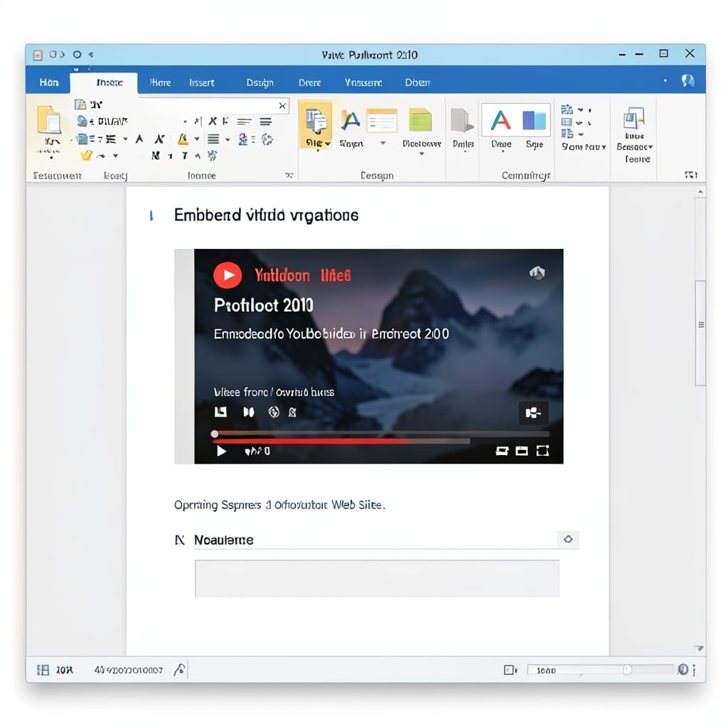Click the zoom slider handle in the status bar
728x728 pixels.
(627, 670)
